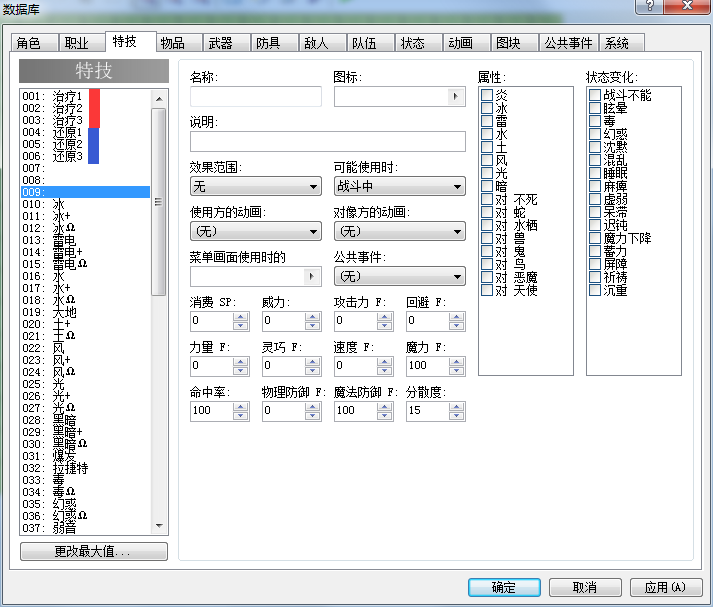Decrease the 威力 value with the down arrow
The image size is (713, 607).
tap(312, 326)
